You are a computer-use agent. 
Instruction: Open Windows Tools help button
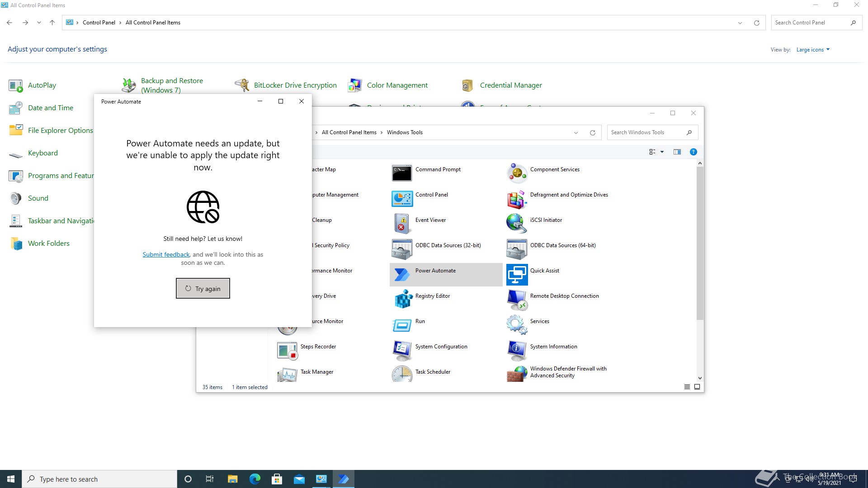(x=693, y=152)
